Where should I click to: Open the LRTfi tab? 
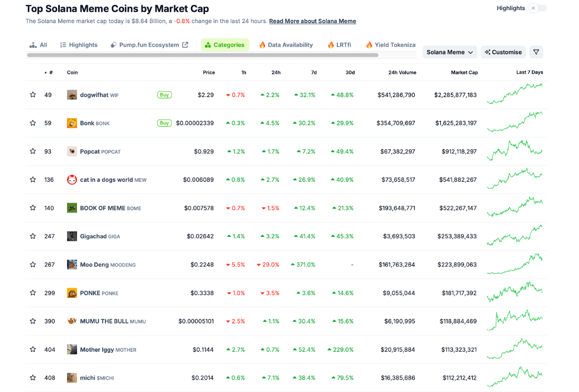(x=340, y=44)
